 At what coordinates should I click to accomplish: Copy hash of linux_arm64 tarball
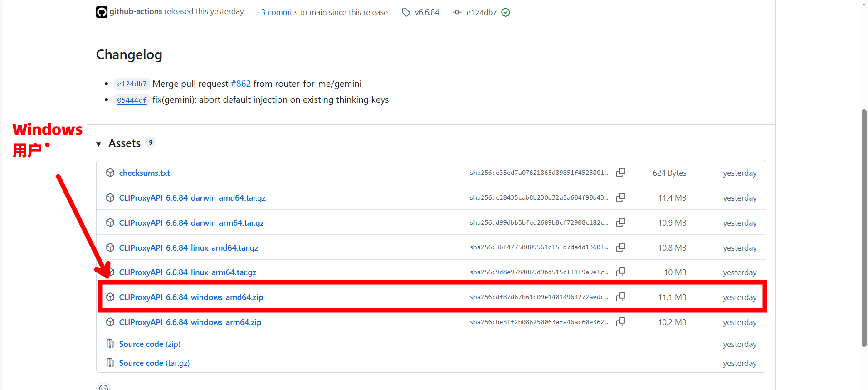pyautogui.click(x=621, y=272)
